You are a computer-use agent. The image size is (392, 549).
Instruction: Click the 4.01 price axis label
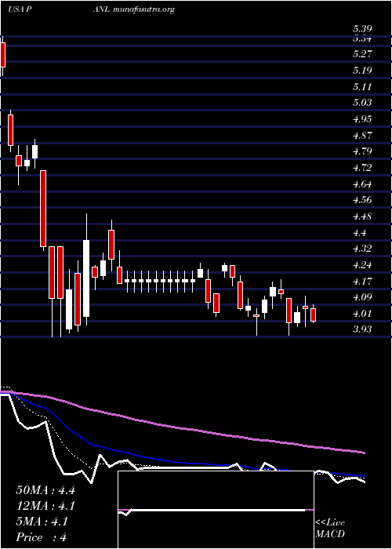tap(362, 314)
